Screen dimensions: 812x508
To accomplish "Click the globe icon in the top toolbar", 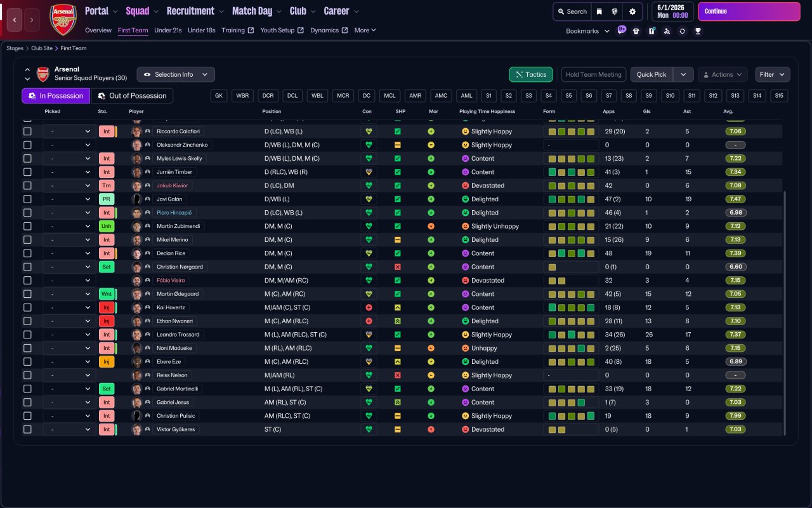I will [615, 11].
